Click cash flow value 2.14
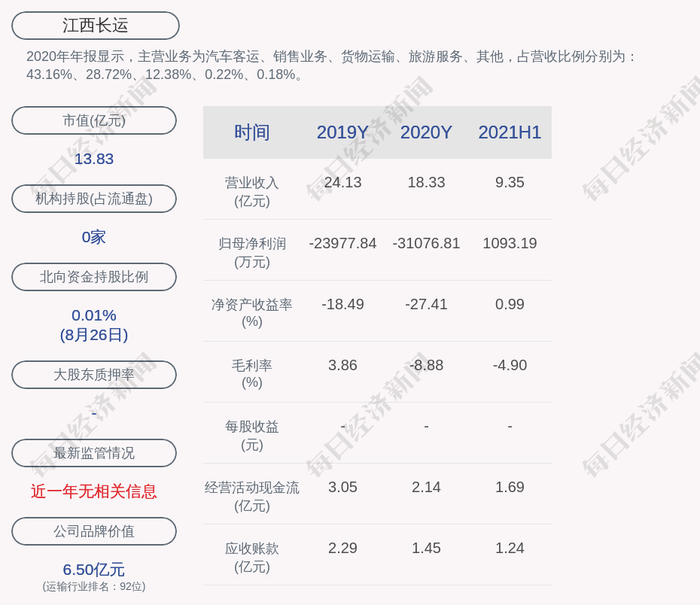The width and height of the screenshot is (700, 605). (426, 487)
